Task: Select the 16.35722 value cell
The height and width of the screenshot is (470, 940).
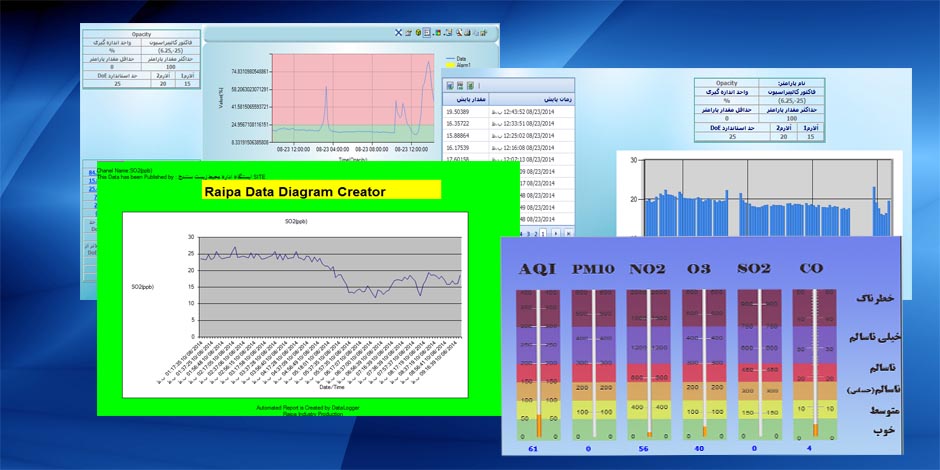Action: pos(466,123)
